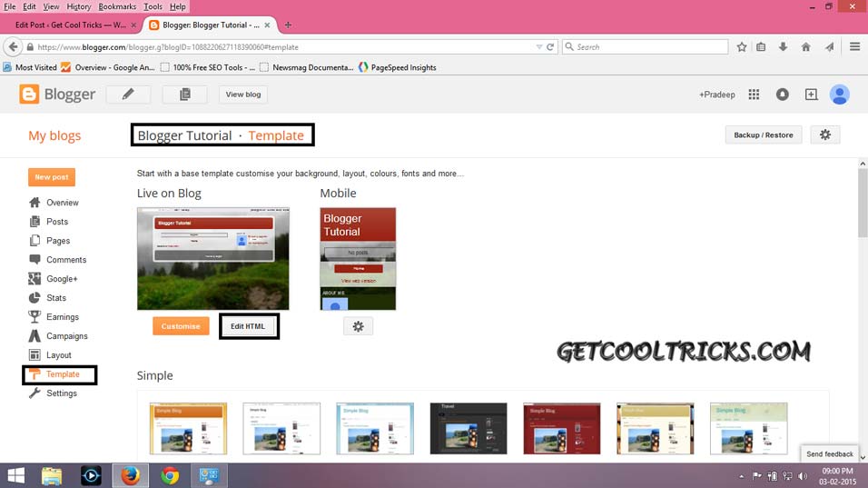This screenshot has width=868, height=488.
Task: Open the account profile avatar
Action: [x=839, y=95]
